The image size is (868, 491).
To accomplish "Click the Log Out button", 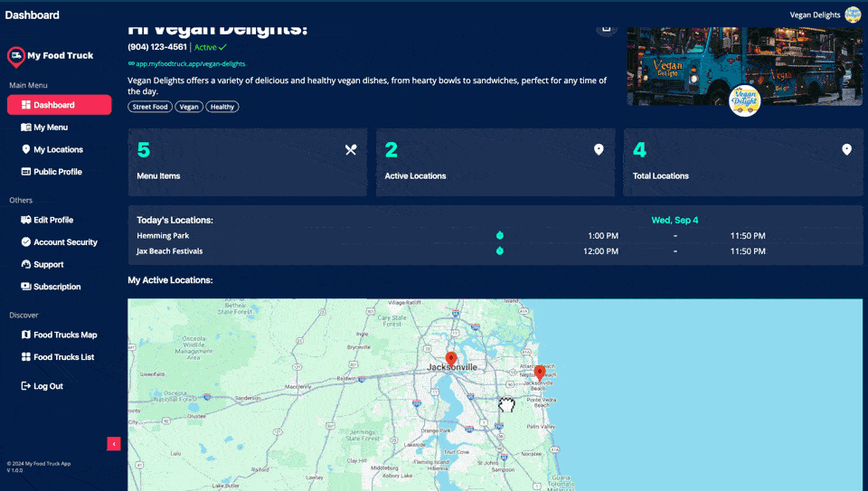I will pos(48,386).
